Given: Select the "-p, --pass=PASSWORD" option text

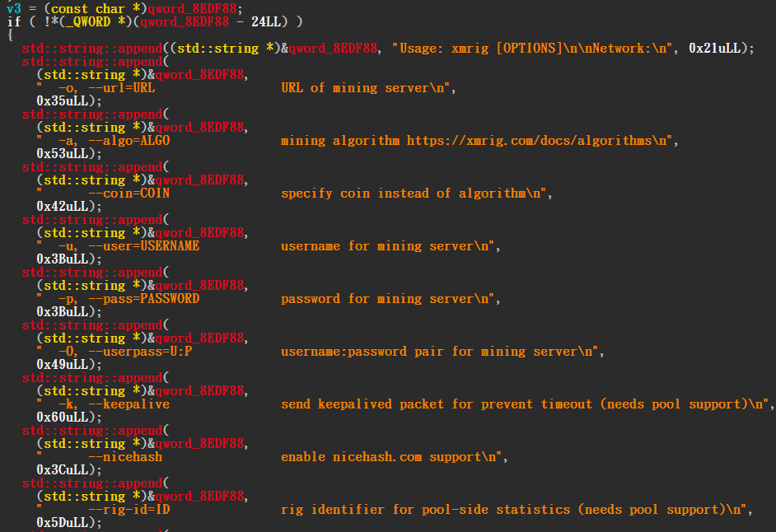Looking at the screenshot, I should [129, 299].
